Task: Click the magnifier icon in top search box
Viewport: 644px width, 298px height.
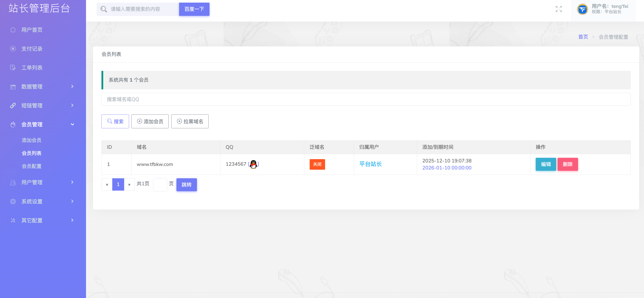Action: click(103, 9)
